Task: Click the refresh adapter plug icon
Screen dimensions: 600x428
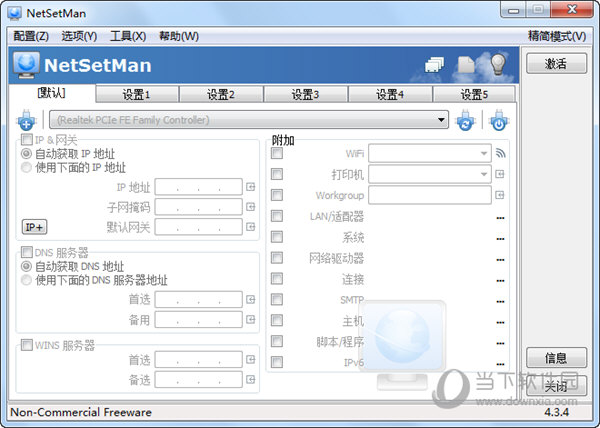Action: click(465, 120)
